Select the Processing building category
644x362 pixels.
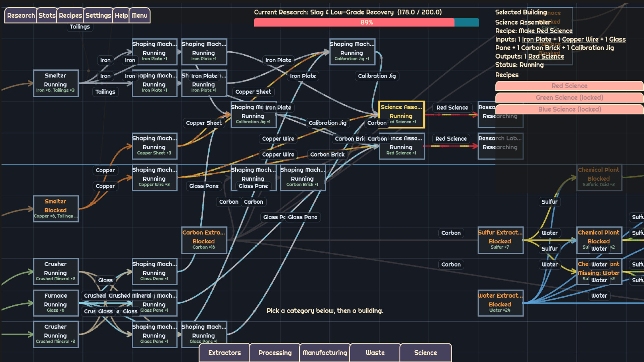coord(275,353)
